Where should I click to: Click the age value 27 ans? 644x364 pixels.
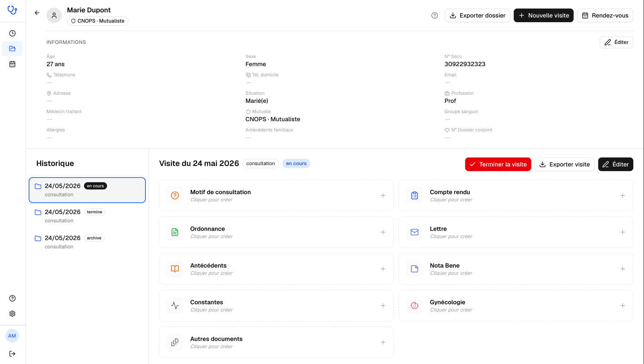pyautogui.click(x=55, y=64)
